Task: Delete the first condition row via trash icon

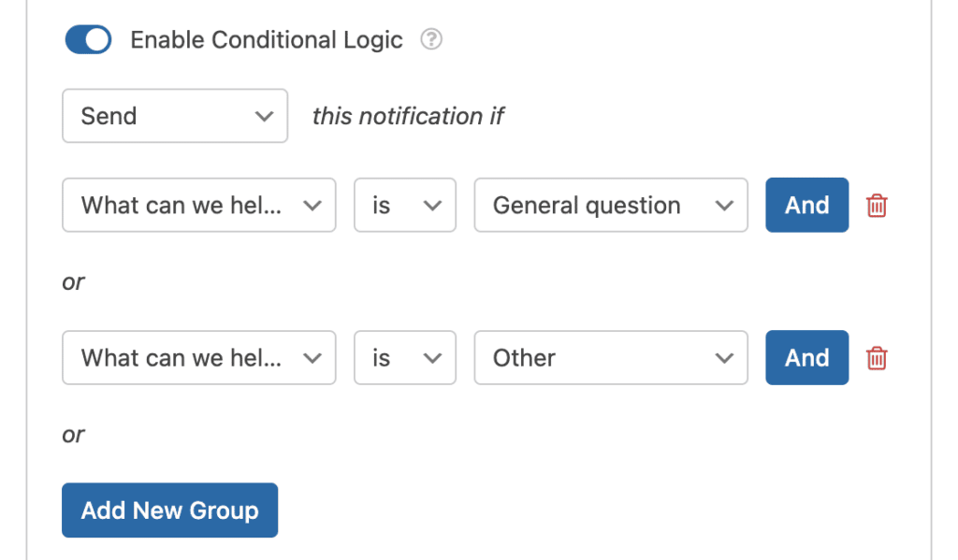Action: click(x=877, y=205)
